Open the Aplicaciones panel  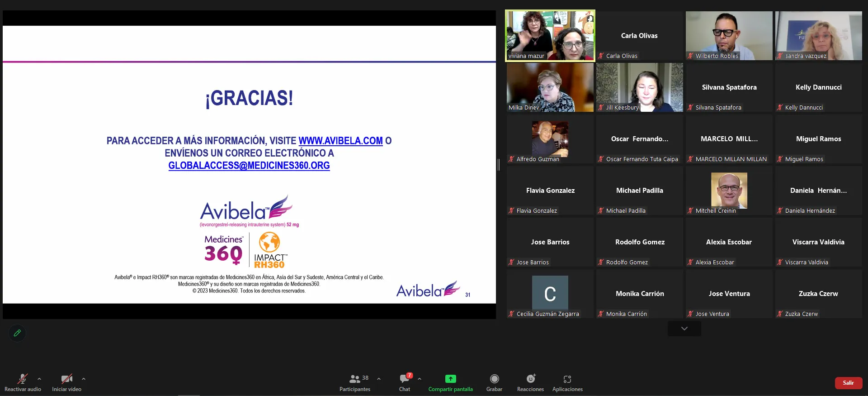pyautogui.click(x=567, y=379)
